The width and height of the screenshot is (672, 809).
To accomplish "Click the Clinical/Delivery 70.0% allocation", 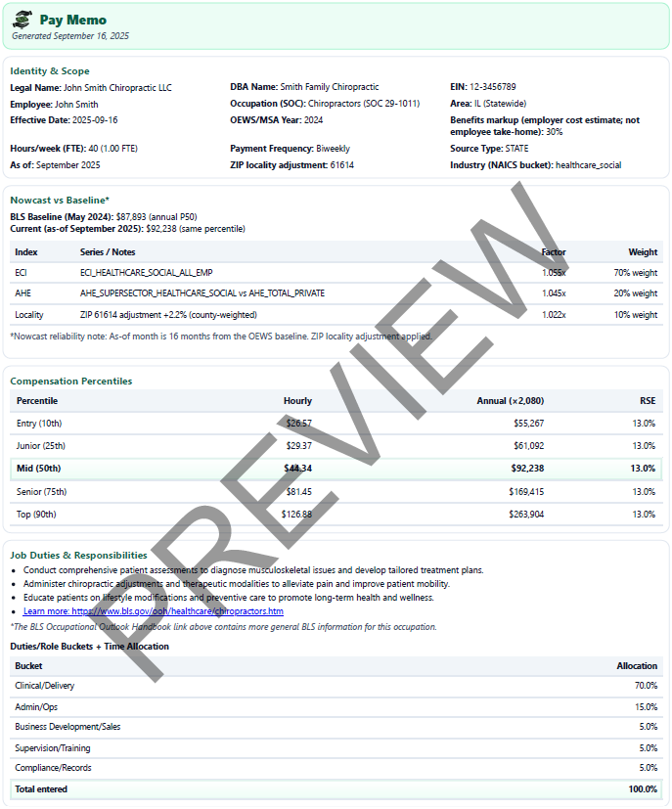I will pyautogui.click(x=646, y=686).
